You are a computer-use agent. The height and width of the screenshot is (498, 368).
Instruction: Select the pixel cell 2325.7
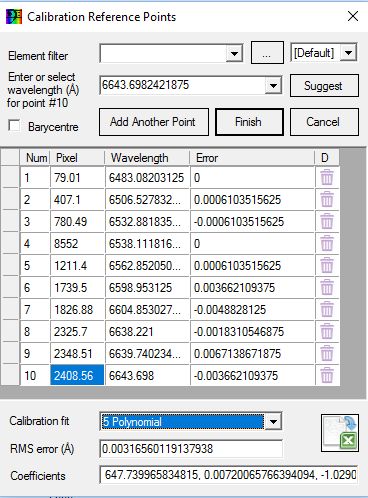(x=77, y=331)
